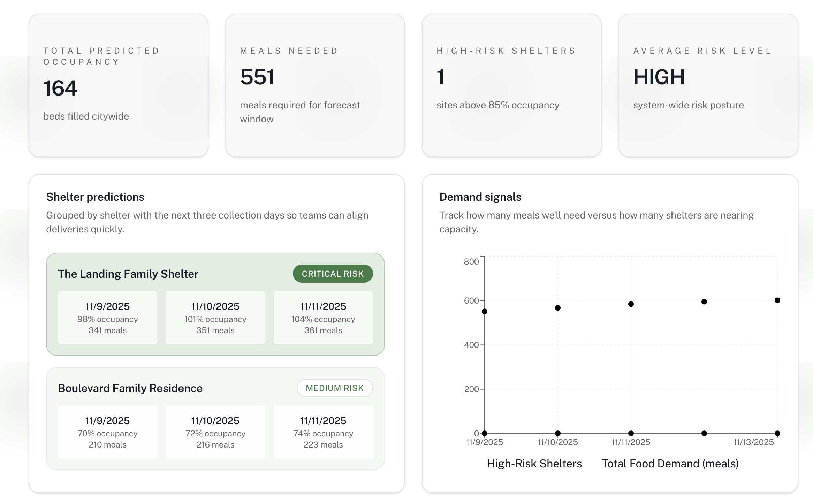Open the Average Risk Level card
This screenshot has height=504, width=813.
tap(708, 85)
